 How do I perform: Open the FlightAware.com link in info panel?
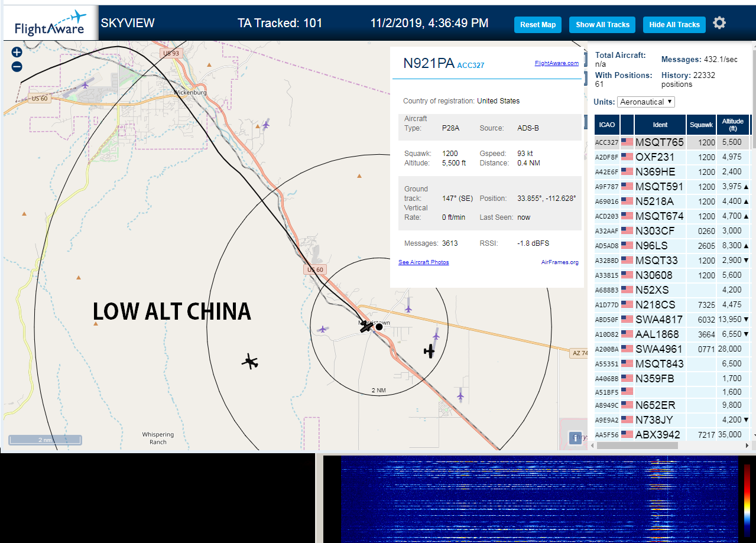(x=557, y=63)
